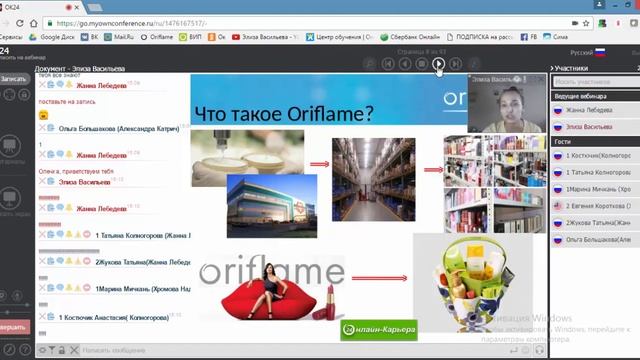
Task: Delete the Элиза Васильева chat message
Action: (42, 181)
